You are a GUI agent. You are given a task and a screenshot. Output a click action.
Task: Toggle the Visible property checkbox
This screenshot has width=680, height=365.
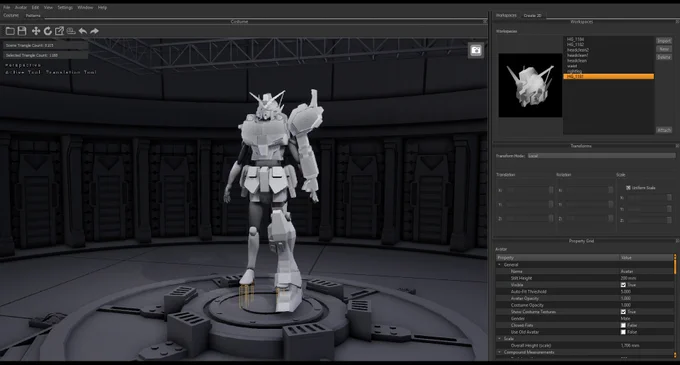(623, 285)
